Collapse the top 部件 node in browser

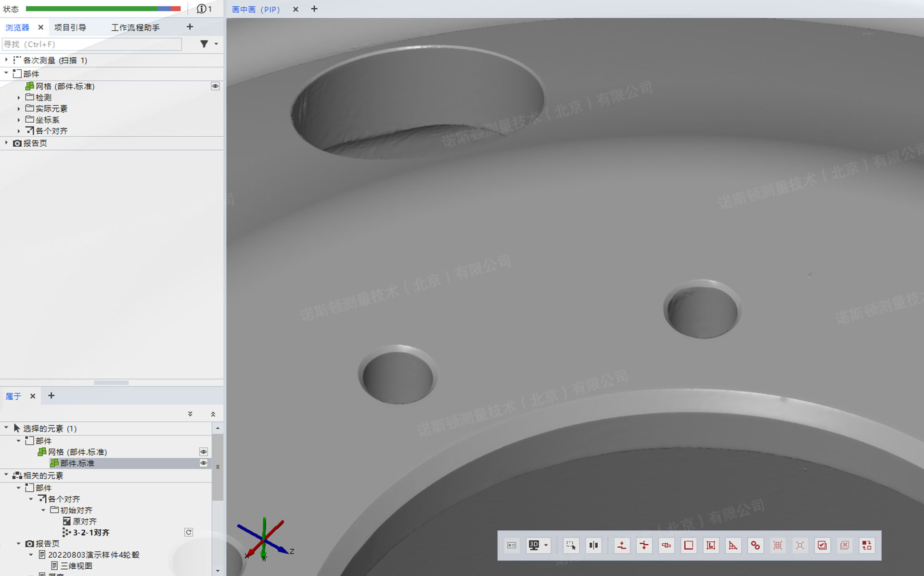(6, 73)
